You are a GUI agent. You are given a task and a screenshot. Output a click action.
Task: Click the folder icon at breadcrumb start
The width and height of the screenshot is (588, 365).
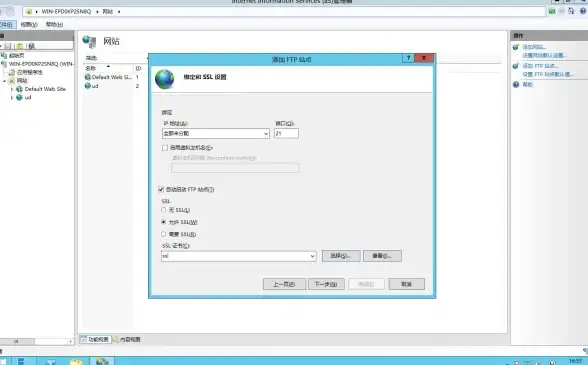pyautogui.click(x=29, y=12)
